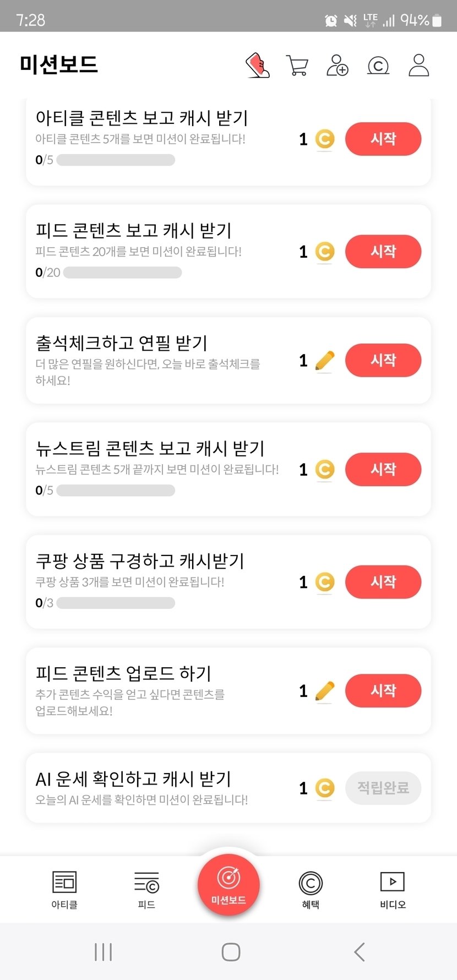The image size is (457, 980).
Task: Start the 아티클 콘텐츠 보고 캐시 받기 mission
Action: [383, 139]
